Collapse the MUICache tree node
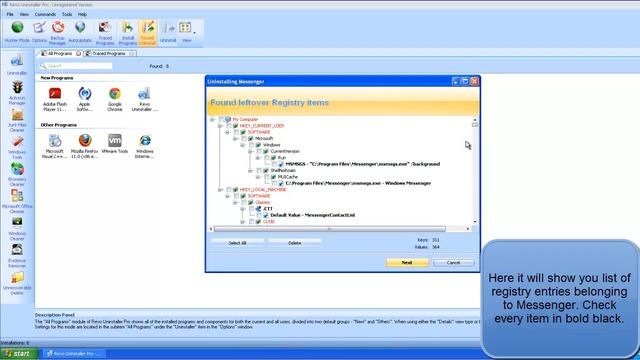This screenshot has height=360, width=640. pos(258,177)
